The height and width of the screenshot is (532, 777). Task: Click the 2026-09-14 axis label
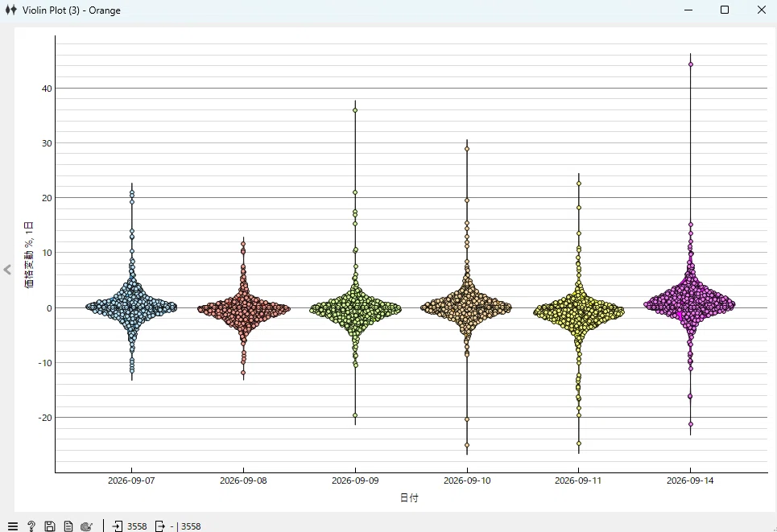point(690,480)
